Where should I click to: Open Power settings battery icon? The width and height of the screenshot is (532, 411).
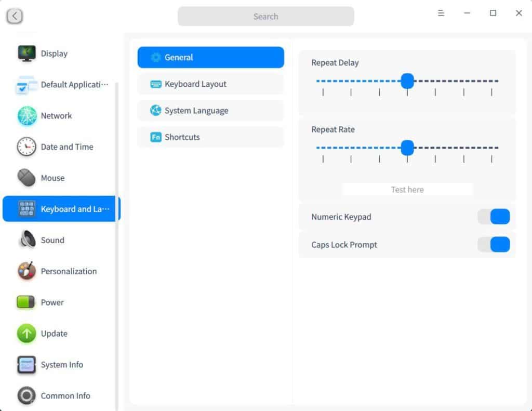(x=26, y=302)
